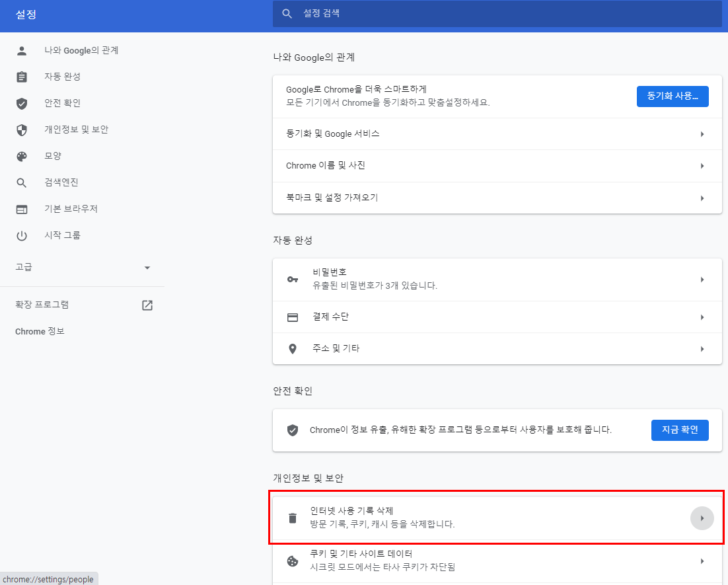Select 자동 완성 in the sidebar

[x=62, y=77]
